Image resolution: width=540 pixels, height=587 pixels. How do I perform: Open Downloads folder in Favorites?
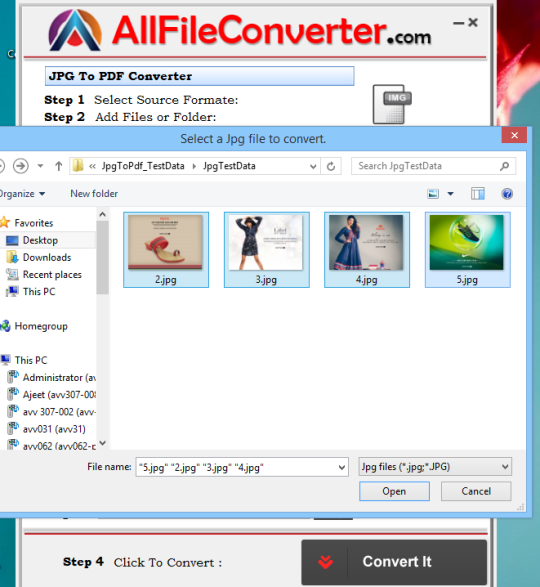tap(47, 257)
